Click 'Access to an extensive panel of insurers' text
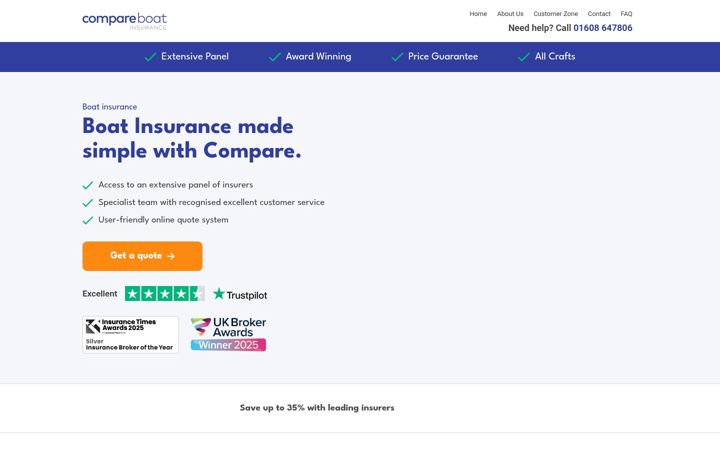This screenshot has height=450, width=720. (175, 185)
